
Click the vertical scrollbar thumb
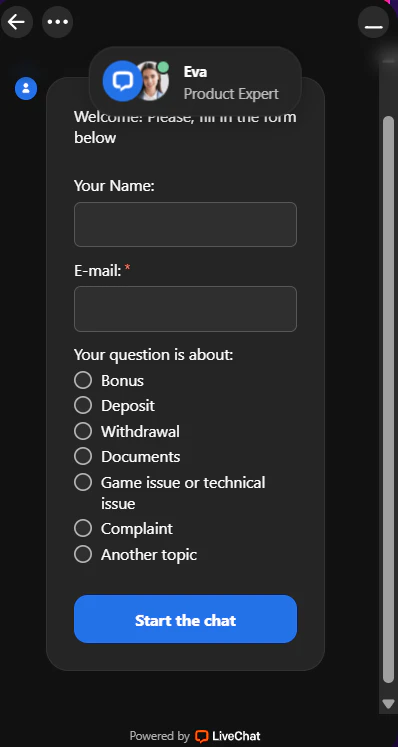(388, 400)
